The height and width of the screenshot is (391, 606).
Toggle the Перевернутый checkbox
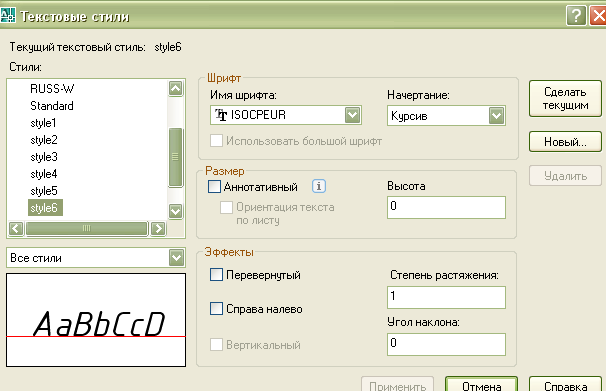[216, 275]
